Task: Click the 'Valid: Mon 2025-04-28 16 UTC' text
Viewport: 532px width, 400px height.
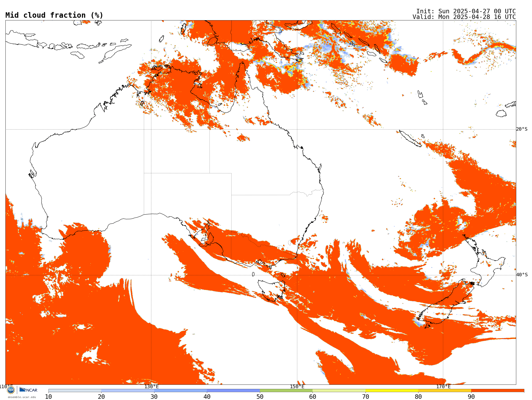Action: click(x=464, y=17)
